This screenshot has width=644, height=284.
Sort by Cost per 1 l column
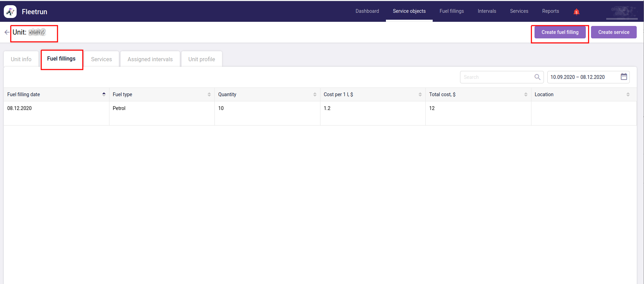click(420, 94)
